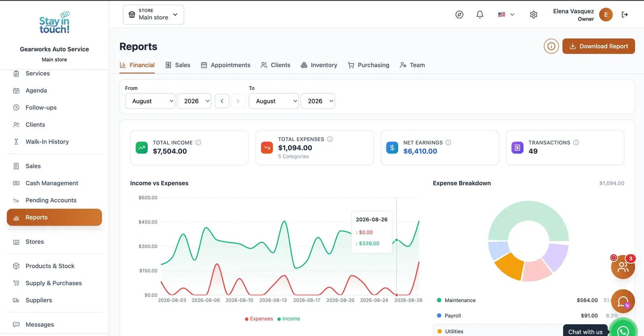Open language flag dropdown
Image resolution: width=644 pixels, height=336 pixels.
(506, 15)
